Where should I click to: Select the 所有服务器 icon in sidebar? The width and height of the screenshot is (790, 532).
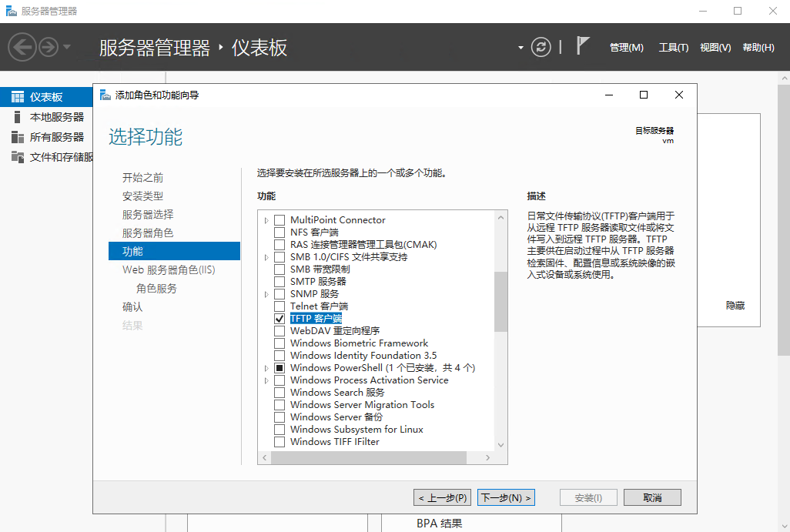18,137
